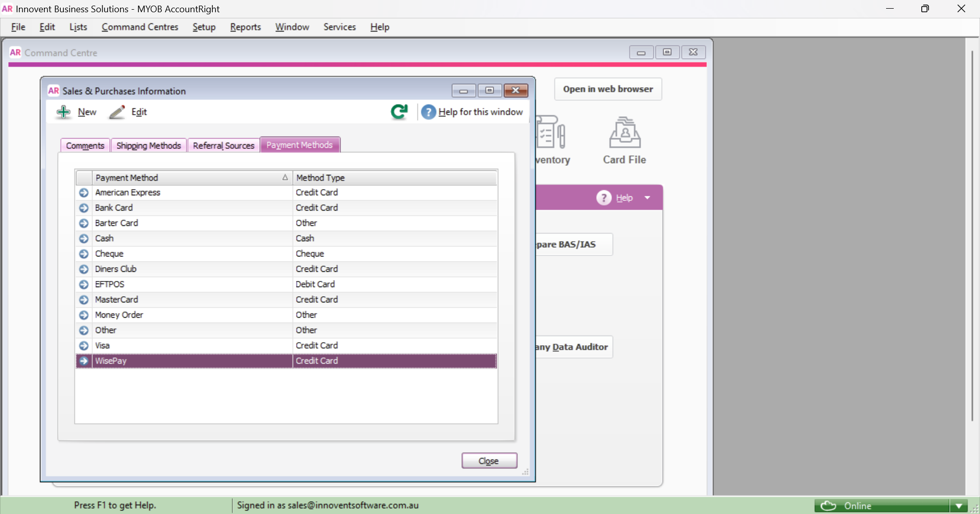The width and height of the screenshot is (980, 514).
Task: Close the Sales & Purchases Information window
Action: click(516, 90)
